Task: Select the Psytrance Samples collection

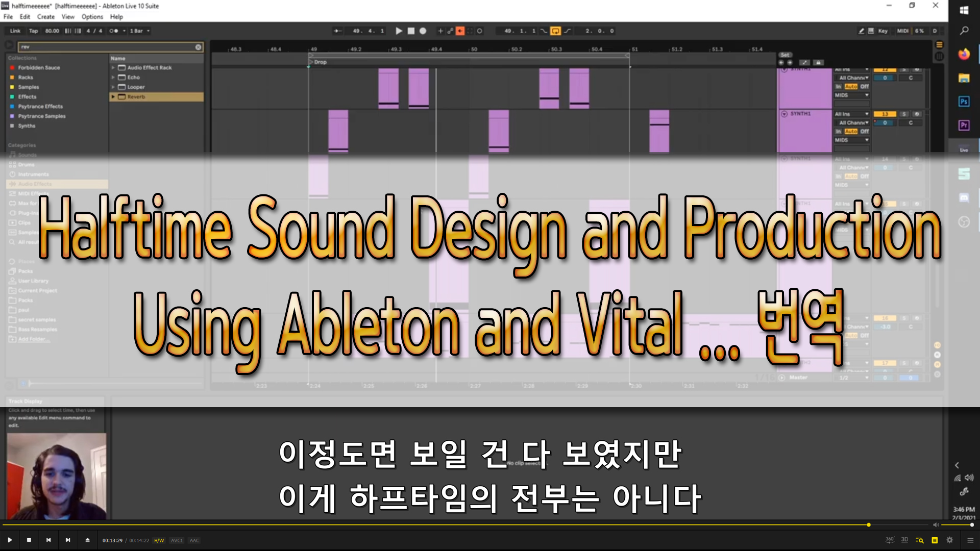Action: point(42,116)
